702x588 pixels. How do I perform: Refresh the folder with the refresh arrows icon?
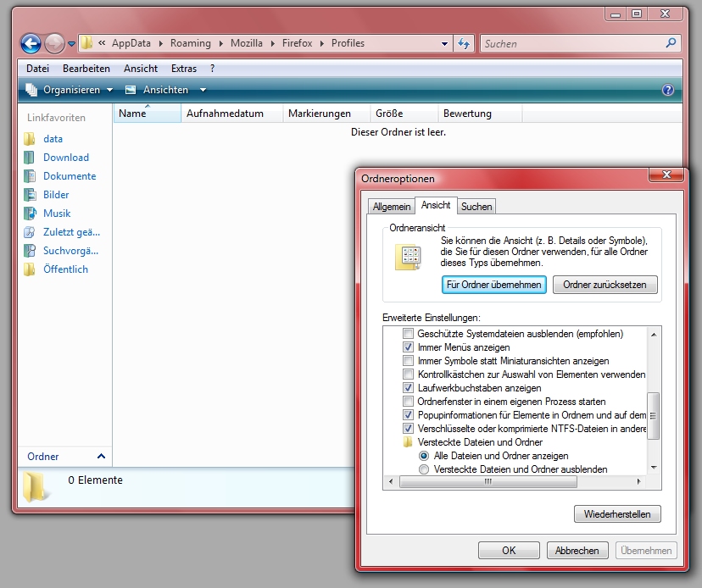[x=464, y=43]
